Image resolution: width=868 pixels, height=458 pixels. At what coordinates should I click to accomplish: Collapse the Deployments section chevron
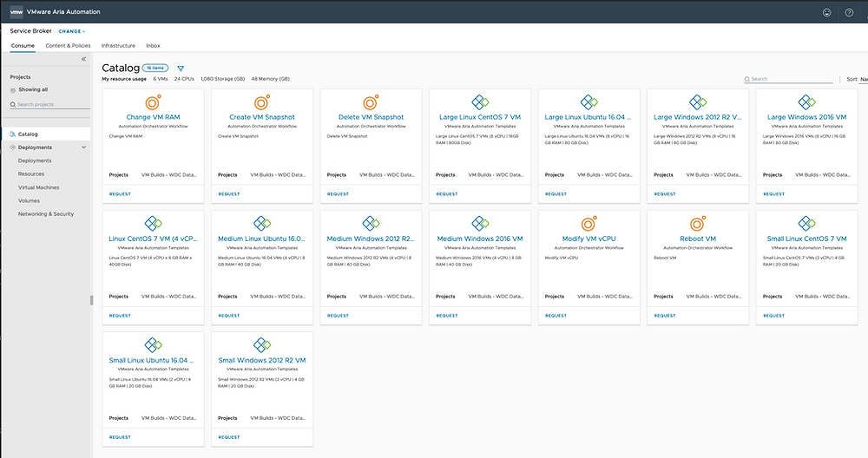pos(83,147)
